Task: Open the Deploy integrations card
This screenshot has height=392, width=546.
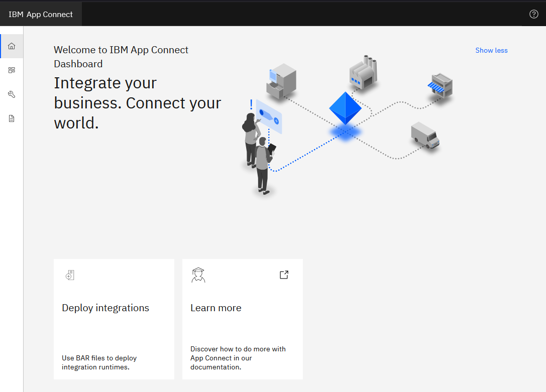Action: point(114,319)
